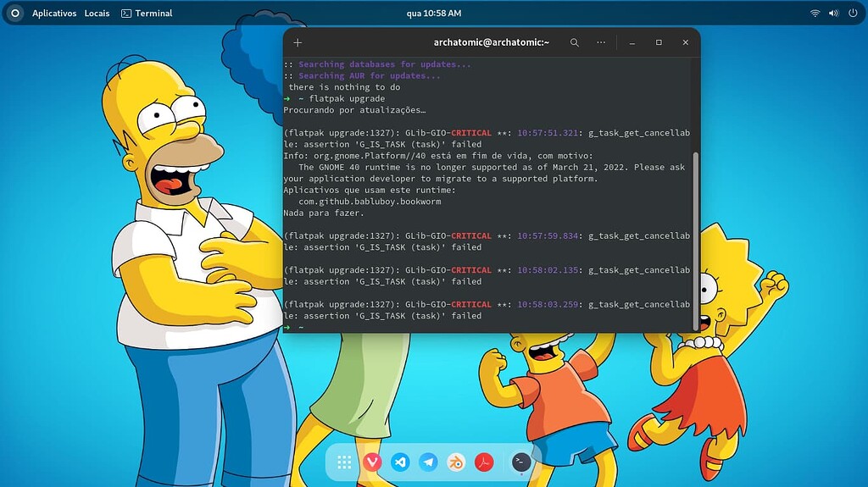
Task: Click the text 'flatpak upgrade' command
Action: [347, 98]
